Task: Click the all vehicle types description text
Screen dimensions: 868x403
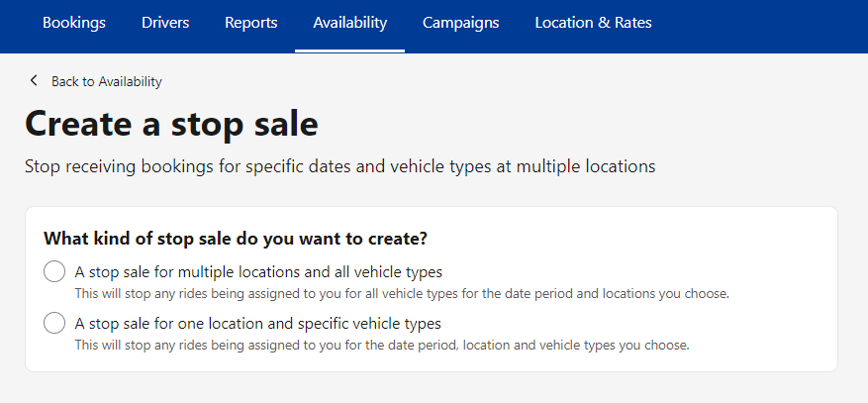Action: point(402,294)
